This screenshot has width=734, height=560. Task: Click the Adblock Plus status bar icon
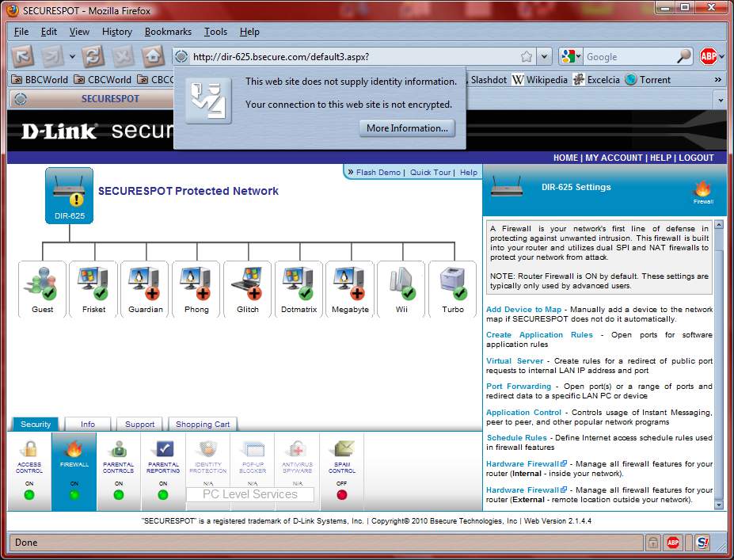[673, 543]
